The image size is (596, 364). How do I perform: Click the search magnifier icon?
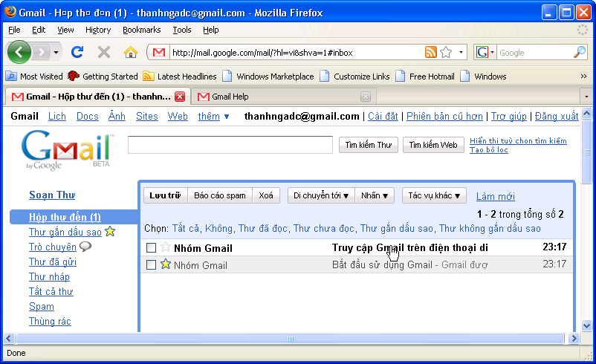click(x=579, y=52)
